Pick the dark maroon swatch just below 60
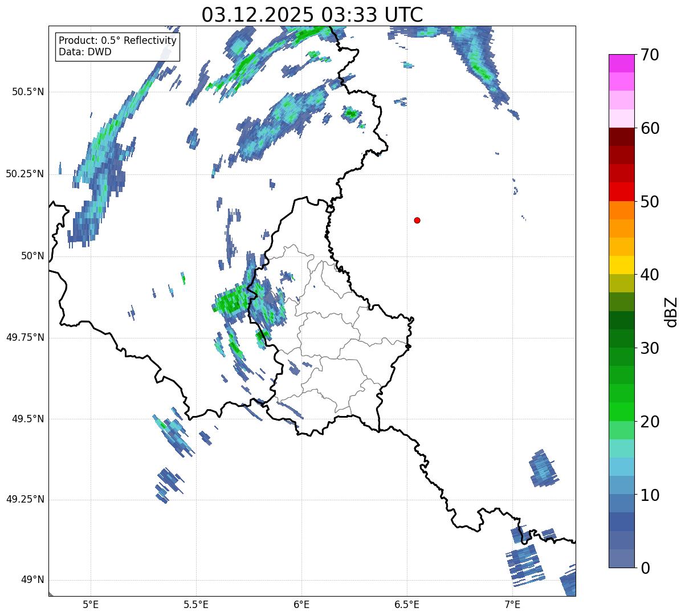Image resolution: width=685 pixels, height=616 pixels. pyautogui.click(x=621, y=137)
